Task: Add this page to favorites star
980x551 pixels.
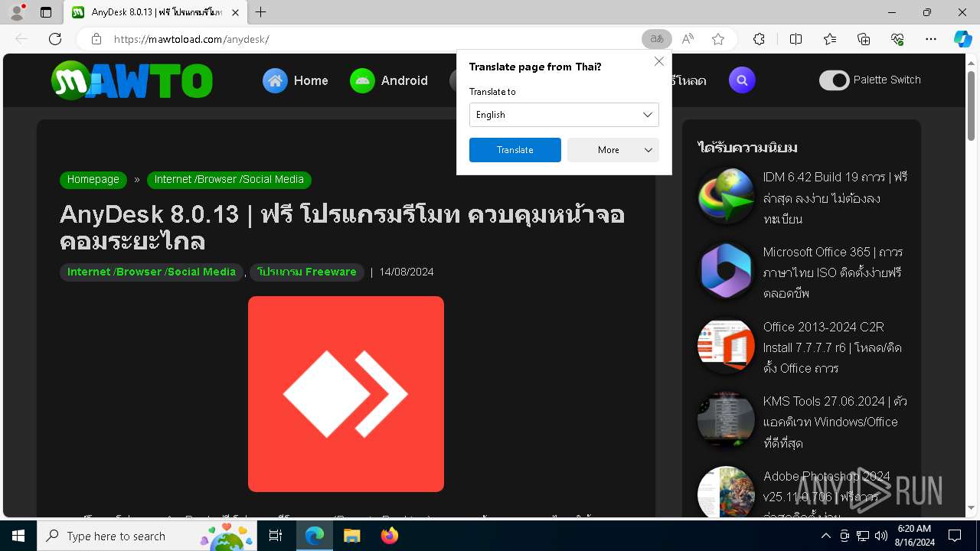Action: tap(718, 39)
